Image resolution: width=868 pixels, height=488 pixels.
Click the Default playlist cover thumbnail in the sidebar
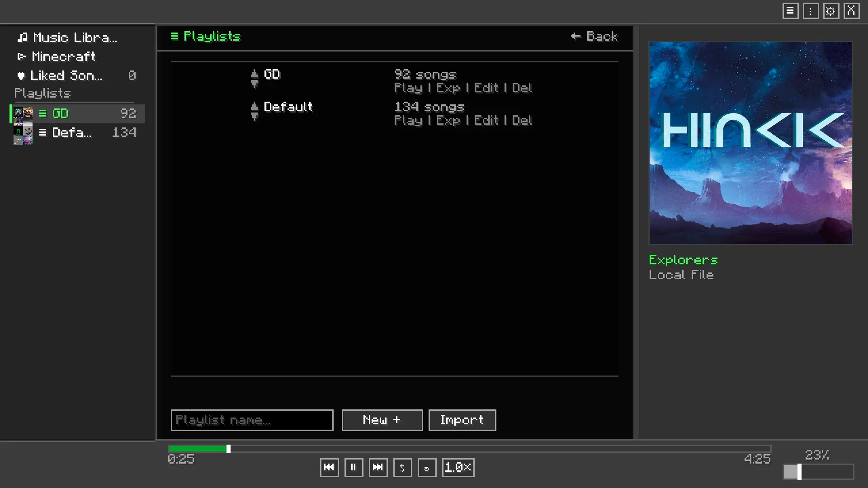click(x=23, y=135)
